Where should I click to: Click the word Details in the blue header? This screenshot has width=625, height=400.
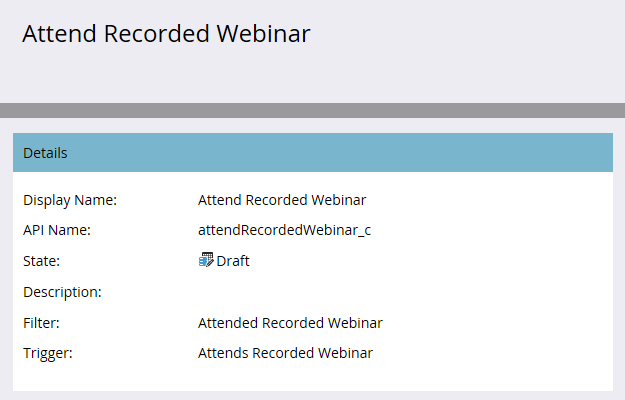pyautogui.click(x=45, y=153)
